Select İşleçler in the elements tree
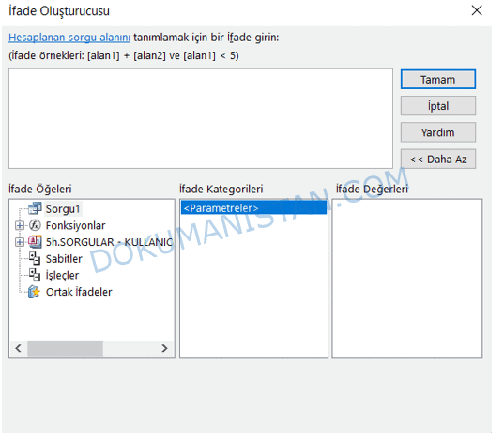 (x=62, y=275)
